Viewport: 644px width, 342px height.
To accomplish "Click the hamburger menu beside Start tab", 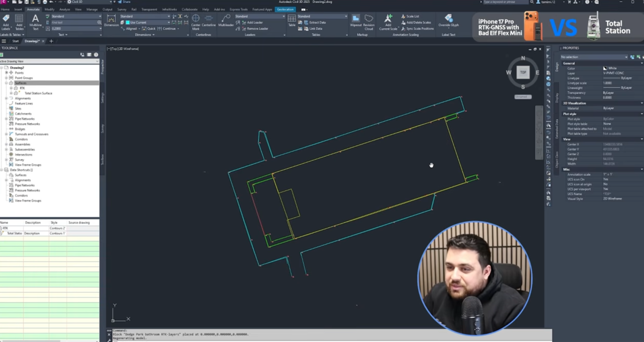I will pos(4,41).
